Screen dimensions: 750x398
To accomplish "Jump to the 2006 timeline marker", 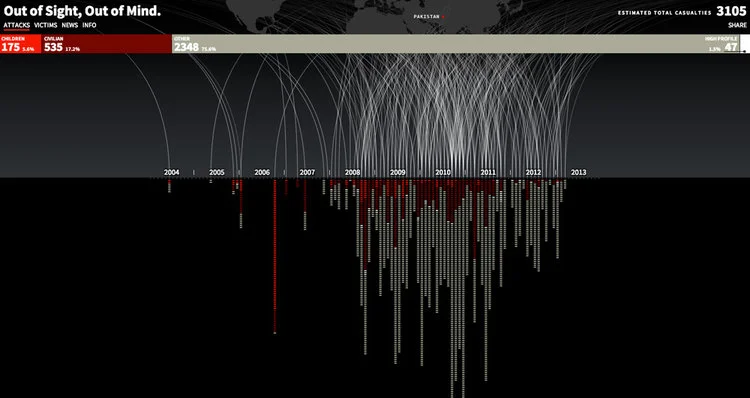I will (x=262, y=172).
